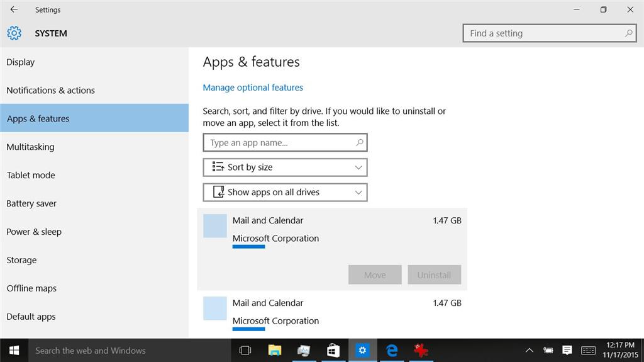This screenshot has width=644, height=362.
Task: Select Apps & features in the sidebar
Action: point(94,118)
